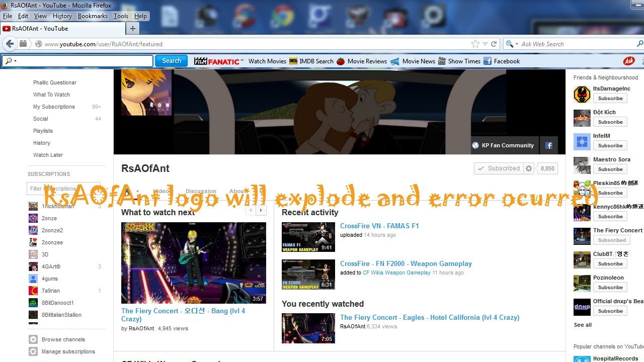Open Watch Later in sidebar
Viewport: 644px width, 362px height.
pyautogui.click(x=48, y=155)
